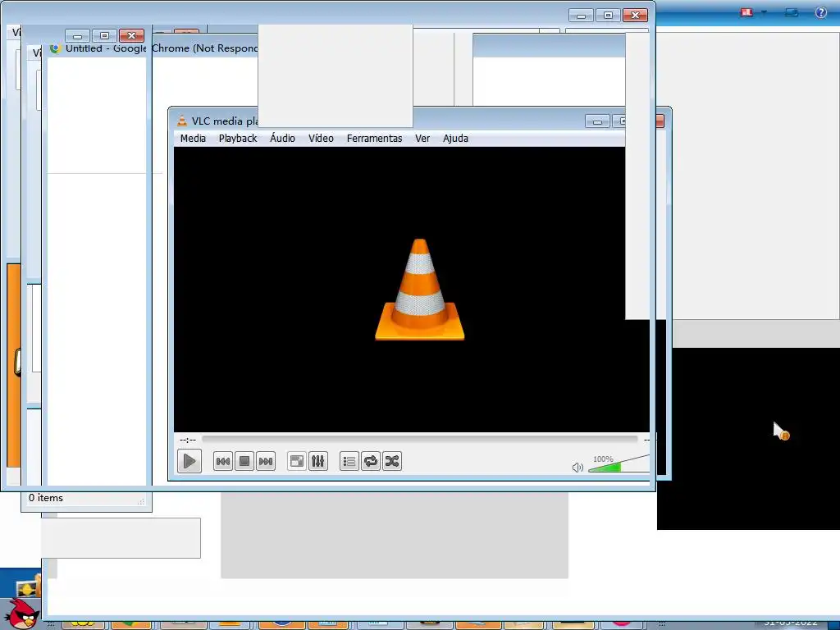Image resolution: width=840 pixels, height=630 pixels.
Task: Close the small window above Chrome title
Action: pyautogui.click(x=131, y=36)
